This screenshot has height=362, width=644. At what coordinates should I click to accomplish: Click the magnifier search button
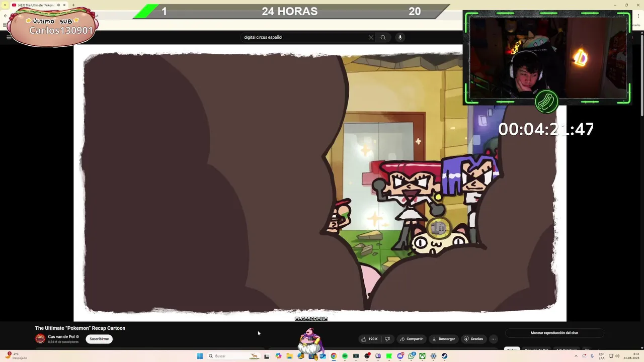pos(383,37)
